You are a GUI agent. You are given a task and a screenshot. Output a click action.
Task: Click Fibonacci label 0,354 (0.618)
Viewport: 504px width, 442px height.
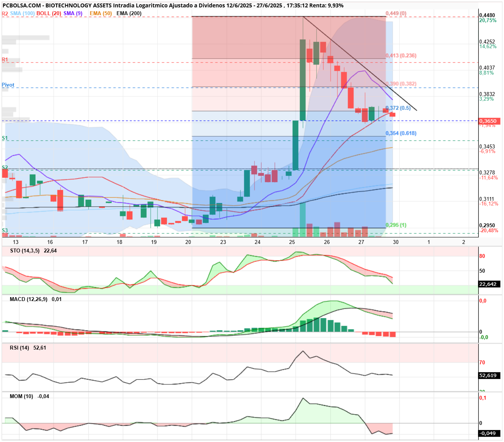[401, 133]
